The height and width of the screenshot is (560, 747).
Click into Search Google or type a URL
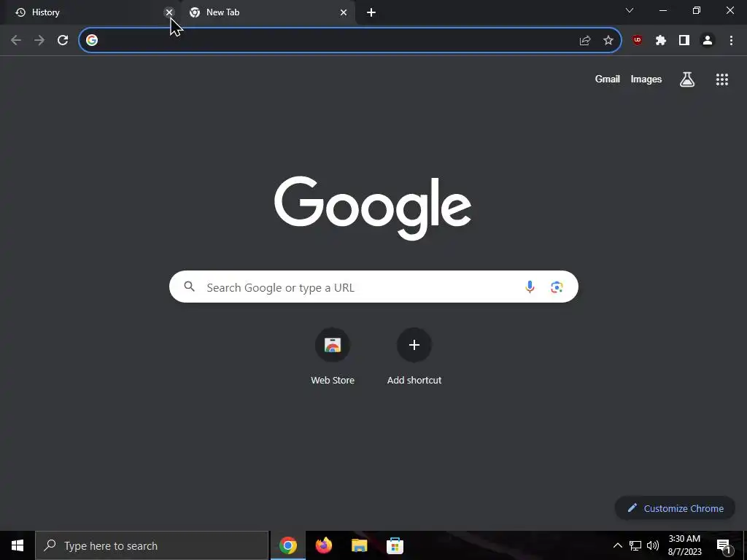point(373,287)
